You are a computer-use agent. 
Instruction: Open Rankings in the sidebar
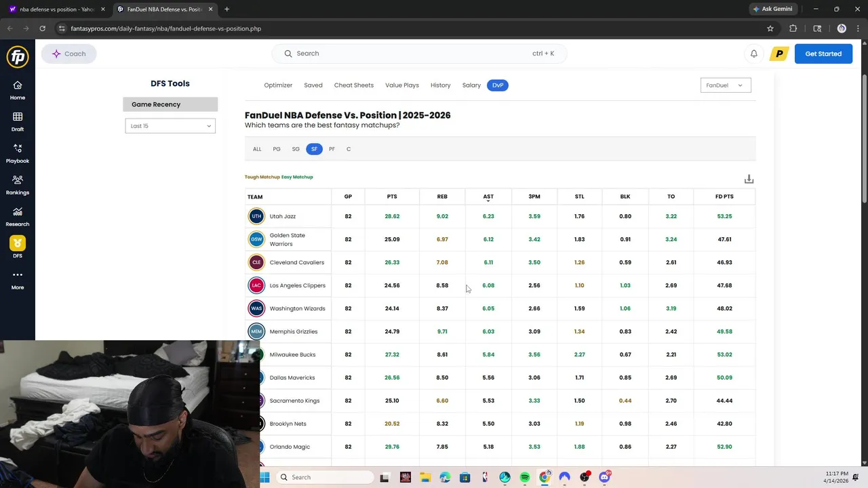[18, 185]
